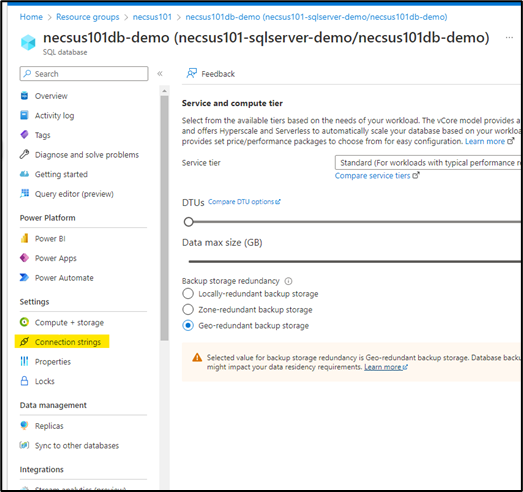
Task: Open Diagnose and solve problems
Action: [x=87, y=155]
